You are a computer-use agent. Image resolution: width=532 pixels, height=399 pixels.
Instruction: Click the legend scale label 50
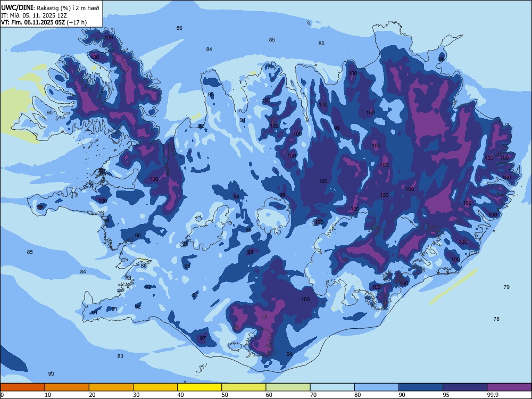pyautogui.click(x=225, y=395)
